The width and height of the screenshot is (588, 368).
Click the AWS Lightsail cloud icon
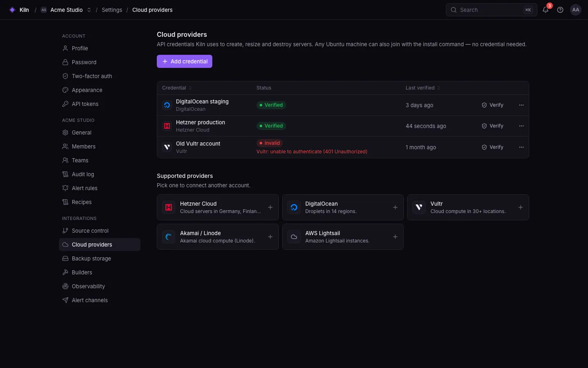coord(294,237)
